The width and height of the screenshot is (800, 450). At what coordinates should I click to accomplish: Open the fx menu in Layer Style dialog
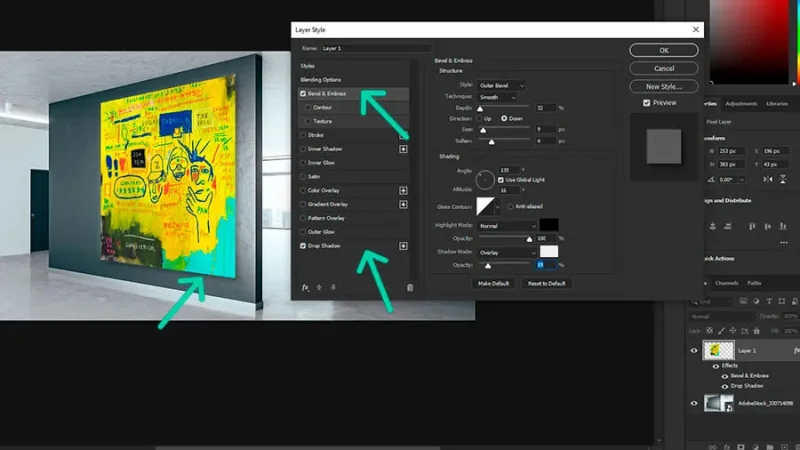click(305, 288)
